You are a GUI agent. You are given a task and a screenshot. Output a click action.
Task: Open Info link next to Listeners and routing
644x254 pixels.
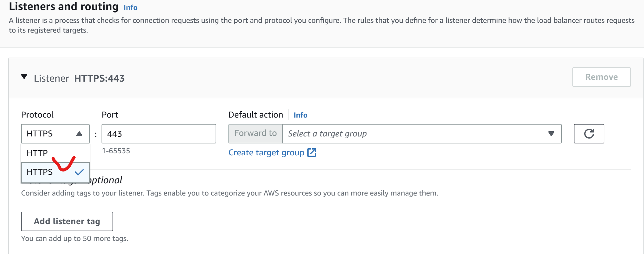click(131, 8)
